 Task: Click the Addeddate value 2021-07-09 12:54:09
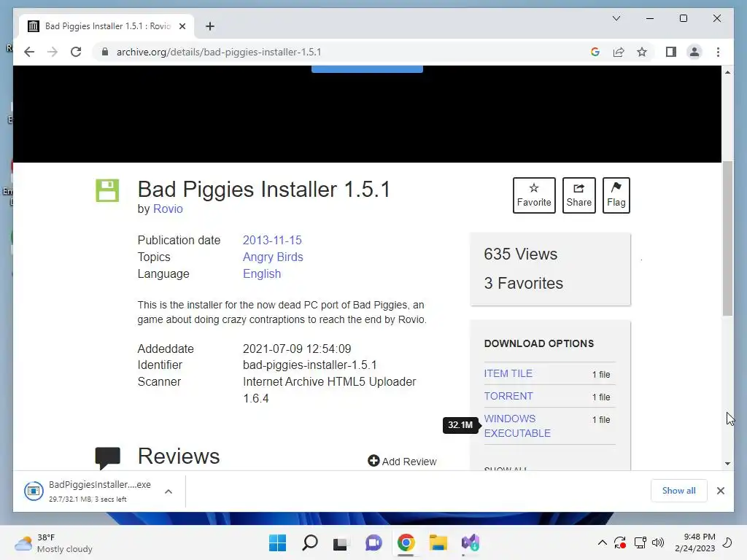(297, 349)
